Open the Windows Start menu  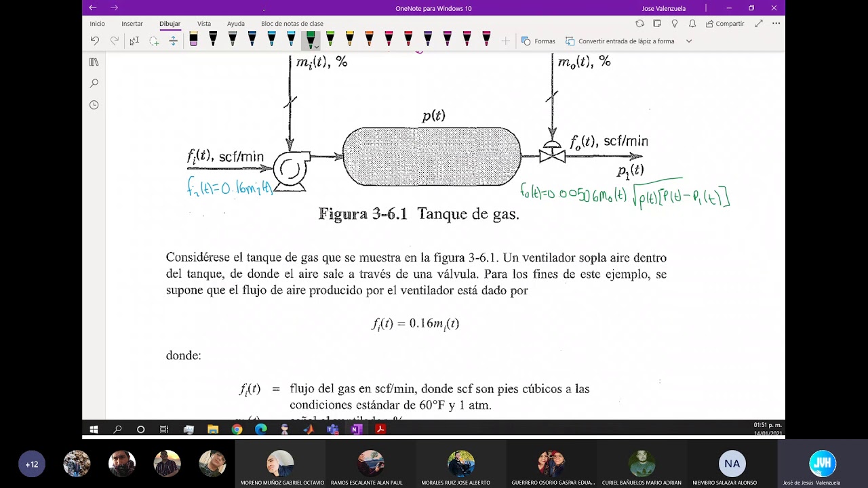click(x=94, y=429)
